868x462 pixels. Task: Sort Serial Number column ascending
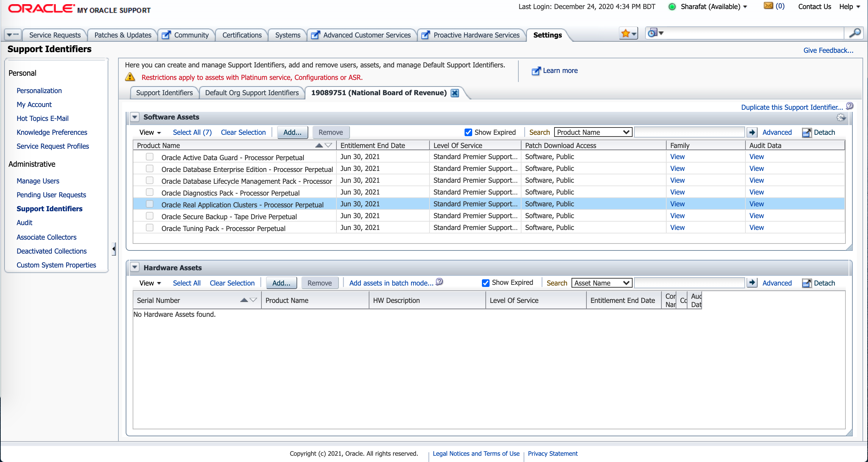[x=244, y=300]
